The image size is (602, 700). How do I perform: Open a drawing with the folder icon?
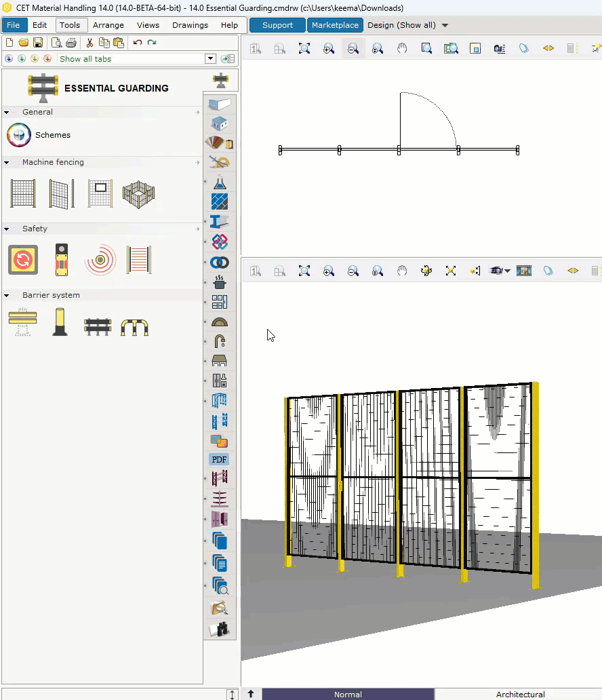coord(24,43)
